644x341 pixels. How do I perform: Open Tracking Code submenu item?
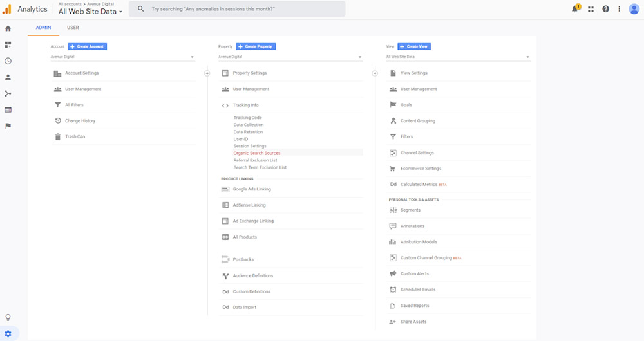(x=248, y=118)
